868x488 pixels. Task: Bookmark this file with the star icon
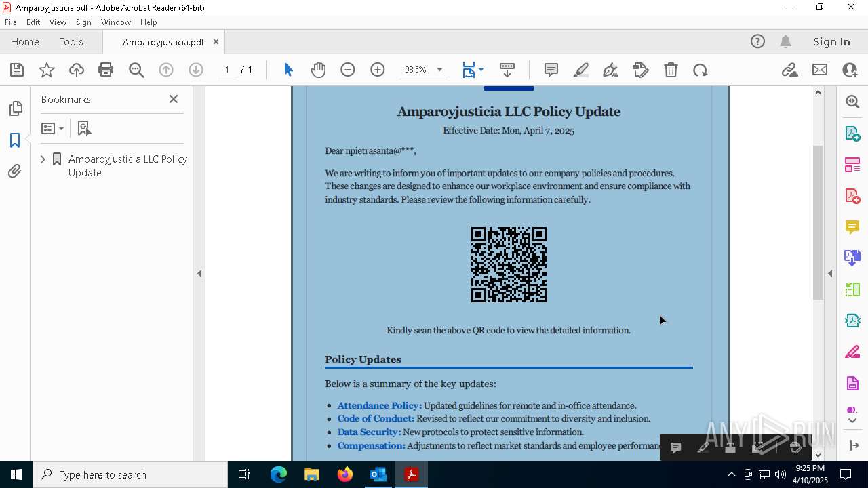(x=47, y=70)
